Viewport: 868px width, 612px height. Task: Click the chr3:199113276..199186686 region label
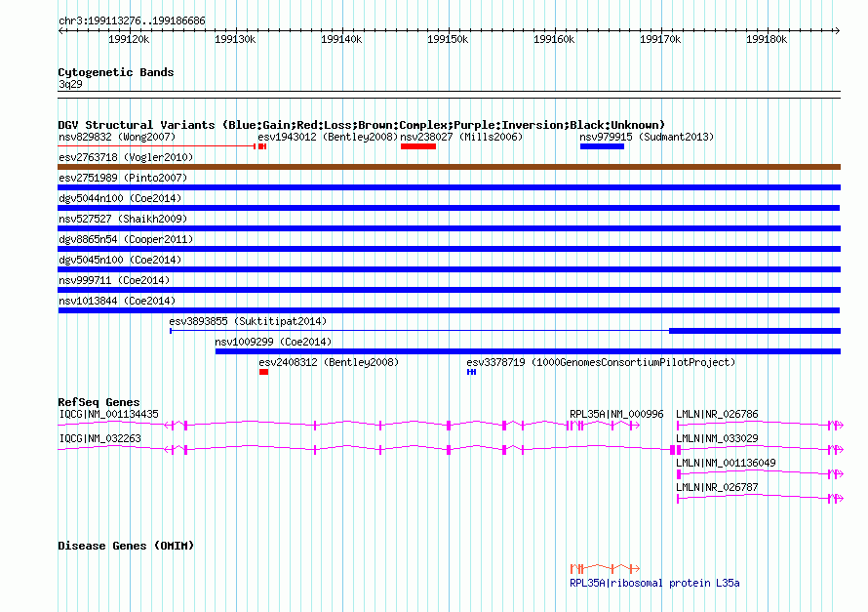(x=132, y=21)
